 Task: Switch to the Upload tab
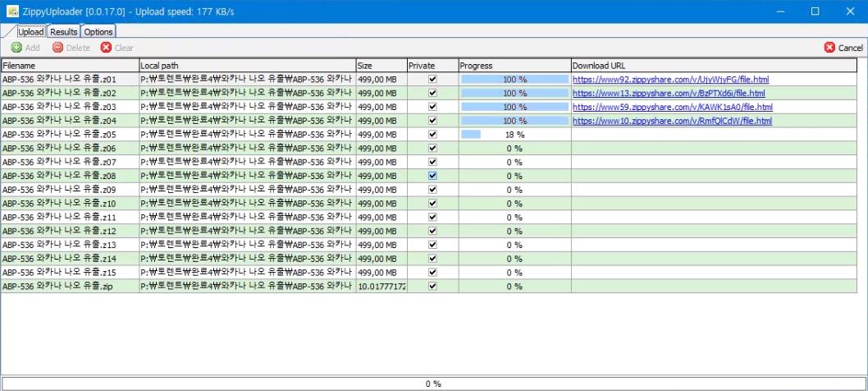click(30, 31)
